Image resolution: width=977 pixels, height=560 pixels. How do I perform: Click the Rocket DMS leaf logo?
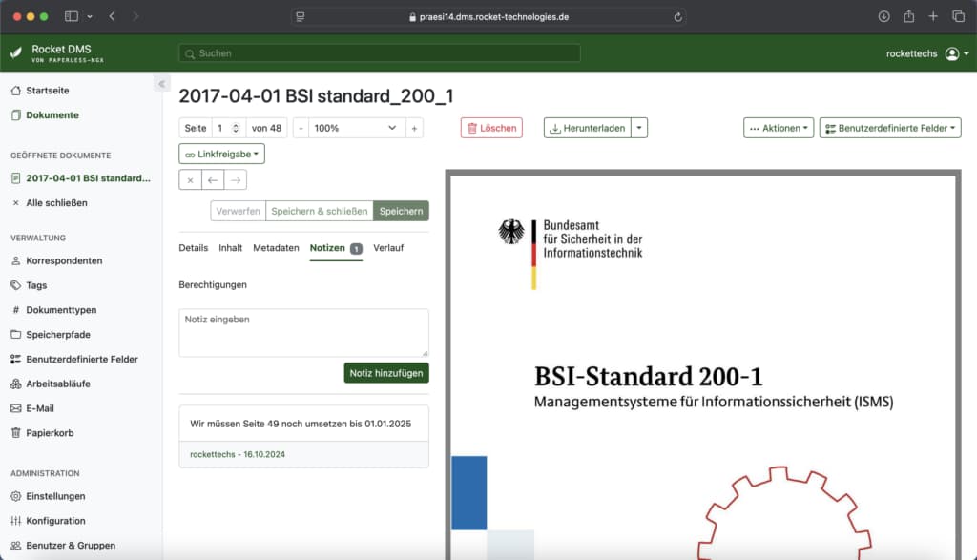16,53
